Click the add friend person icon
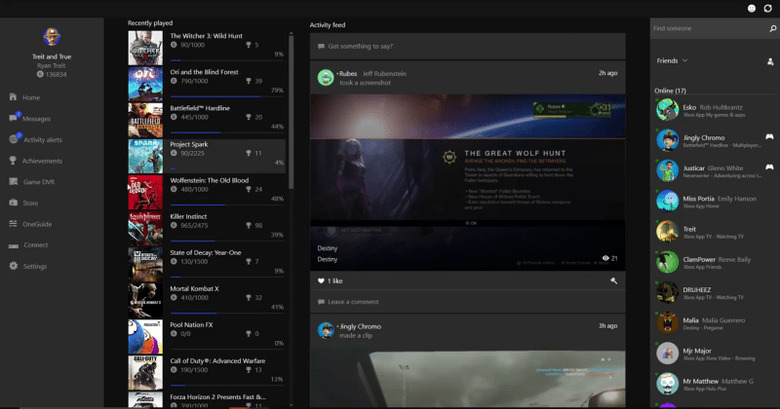The height and width of the screenshot is (409, 780). pyautogui.click(x=770, y=62)
